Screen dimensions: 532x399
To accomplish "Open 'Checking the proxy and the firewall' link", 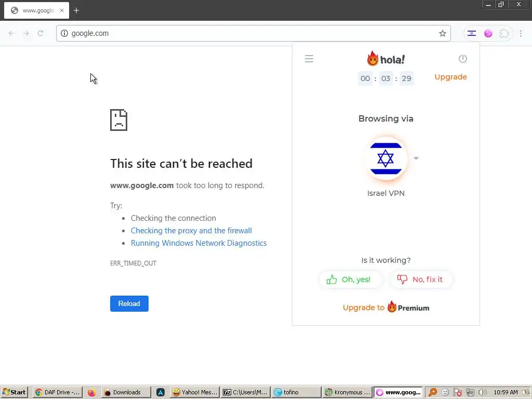I will coord(191,231).
